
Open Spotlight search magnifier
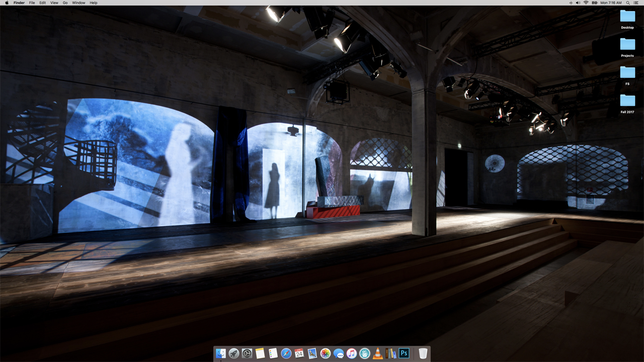[628, 3]
